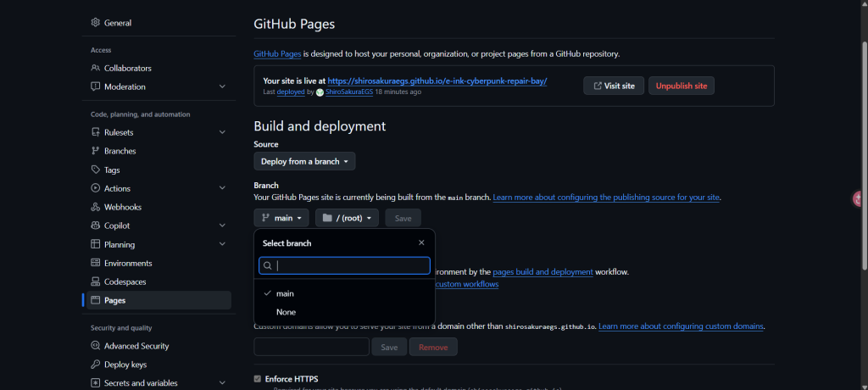Click the Remove custom domain button
This screenshot has height=390, width=868.
(433, 347)
